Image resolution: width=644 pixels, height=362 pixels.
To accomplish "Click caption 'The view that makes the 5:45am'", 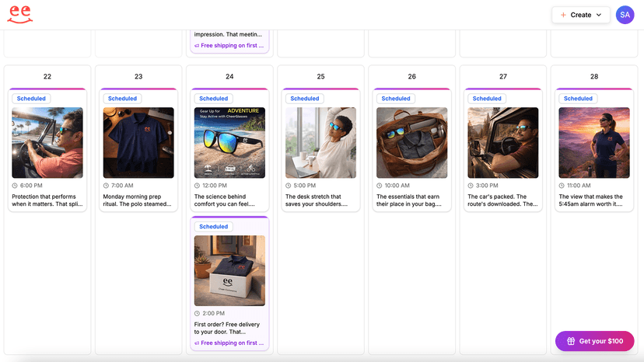I will 591,200.
